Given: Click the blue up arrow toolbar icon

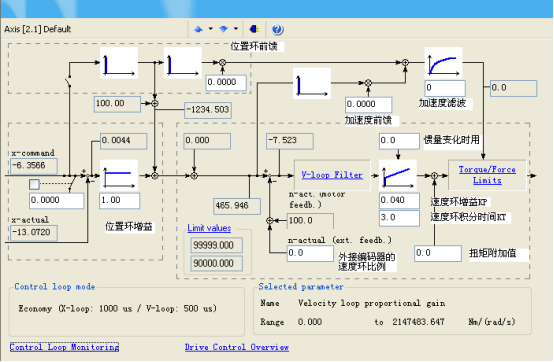Looking at the screenshot, I should (198, 29).
